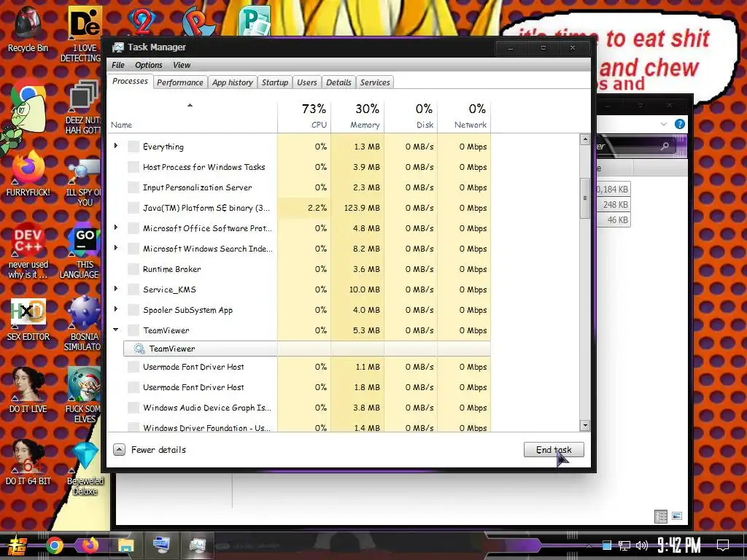
Task: Open the network tray icon
Action: (x=624, y=545)
